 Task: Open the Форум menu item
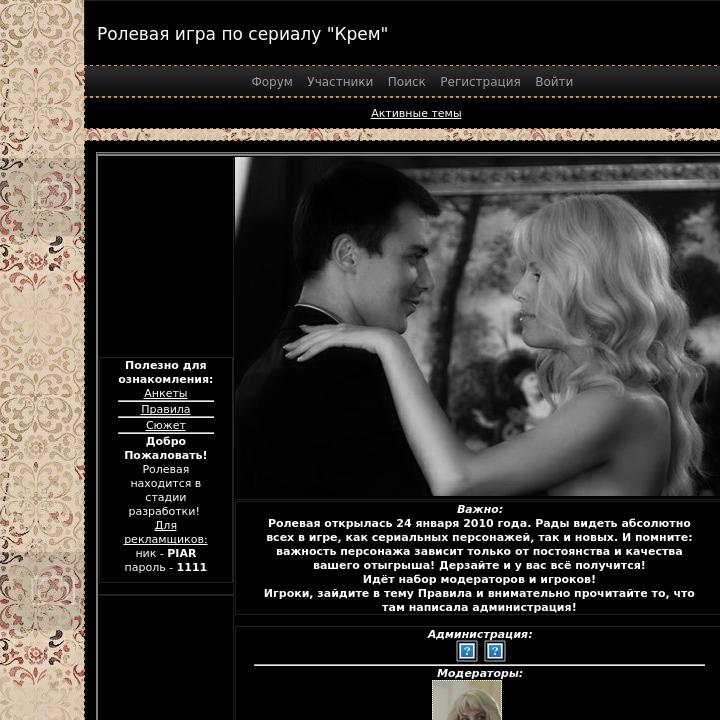point(272,82)
